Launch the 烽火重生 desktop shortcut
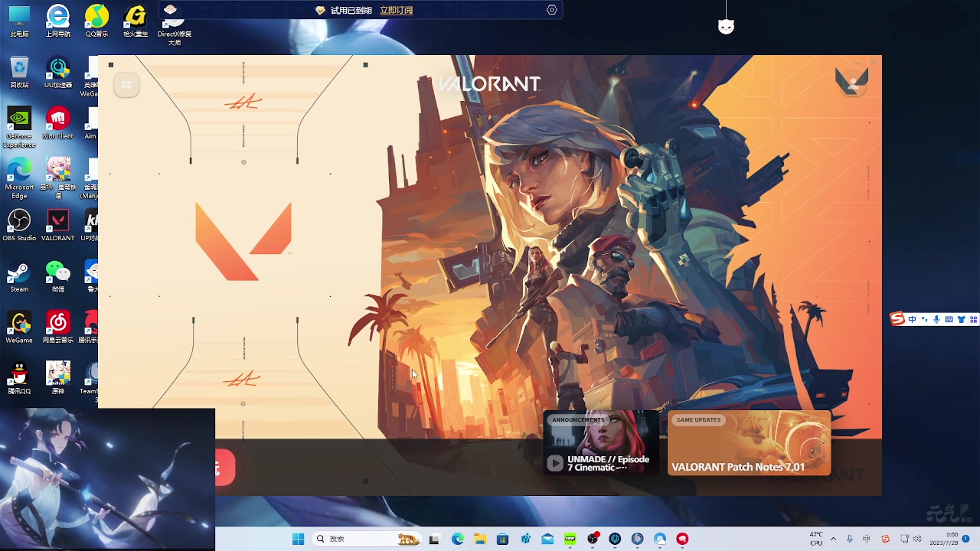This screenshot has height=551, width=980. (136, 21)
